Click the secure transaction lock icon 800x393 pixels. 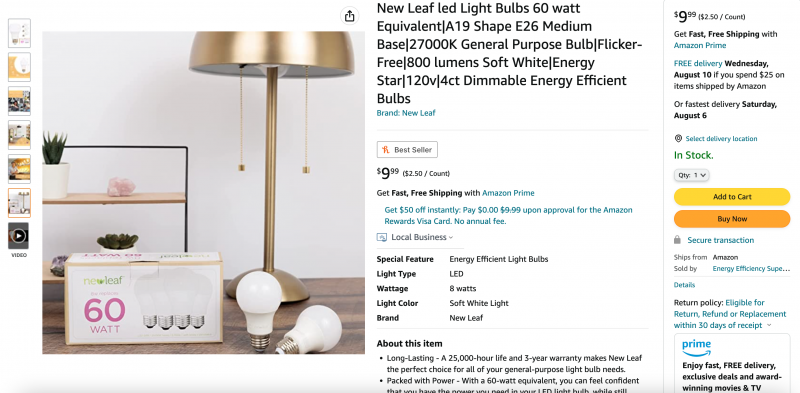[677, 240]
